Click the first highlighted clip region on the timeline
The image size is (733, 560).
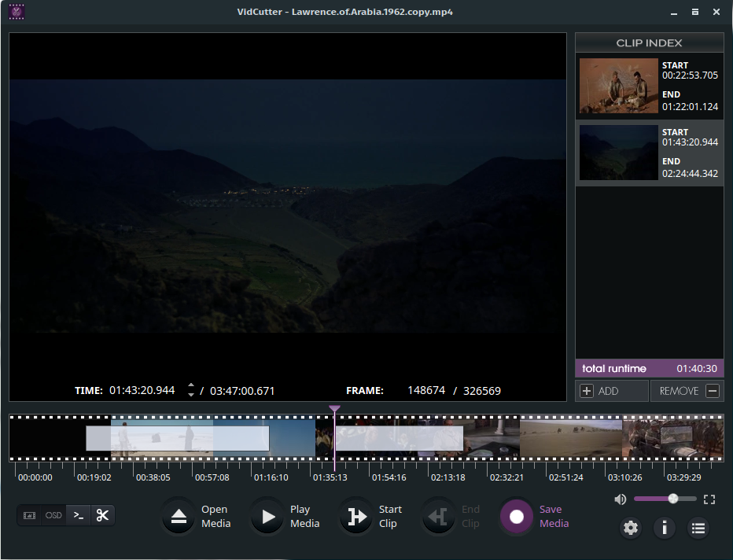coord(178,438)
